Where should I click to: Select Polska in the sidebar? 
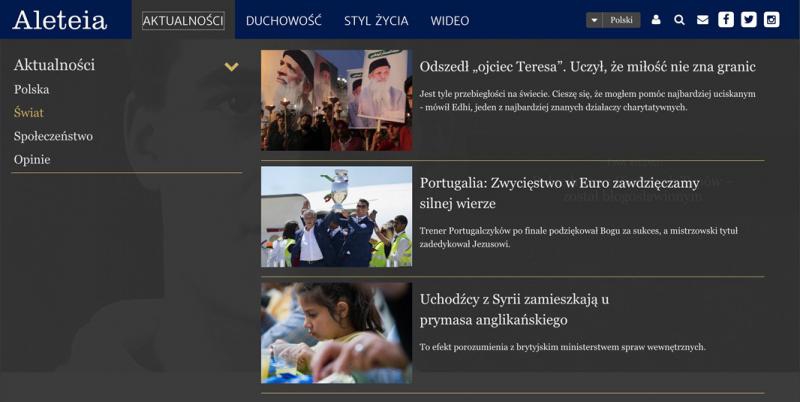click(x=32, y=90)
